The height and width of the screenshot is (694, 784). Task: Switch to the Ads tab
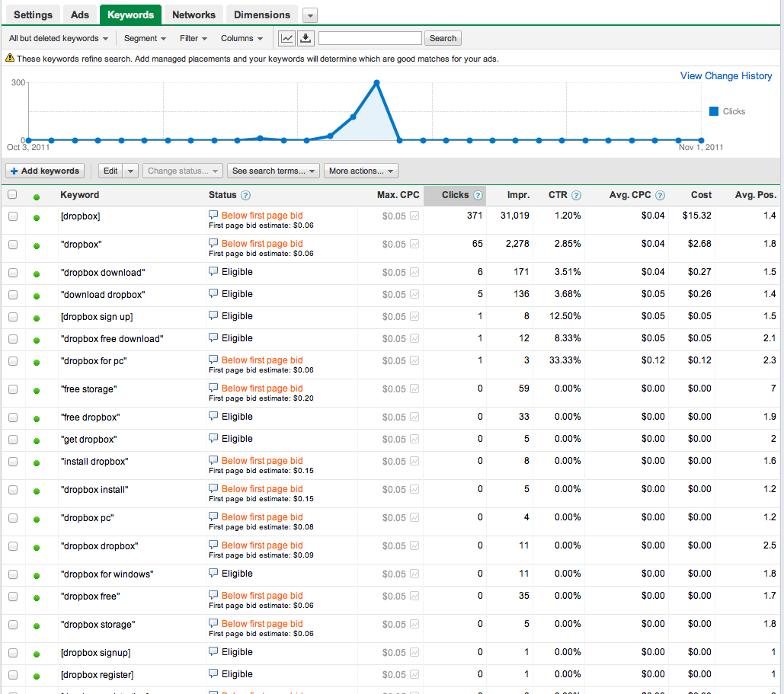pyautogui.click(x=80, y=15)
